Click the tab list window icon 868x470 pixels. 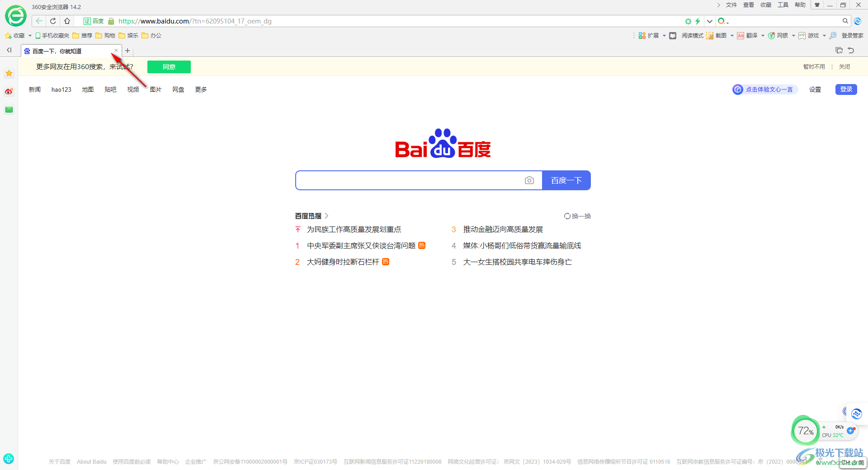click(839, 50)
